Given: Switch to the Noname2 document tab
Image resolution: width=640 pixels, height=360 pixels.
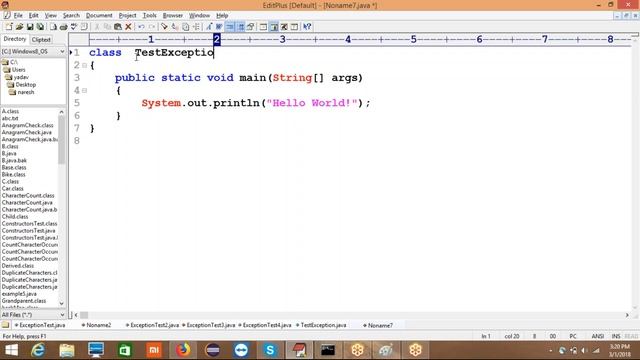Looking at the screenshot, I should [96, 325].
